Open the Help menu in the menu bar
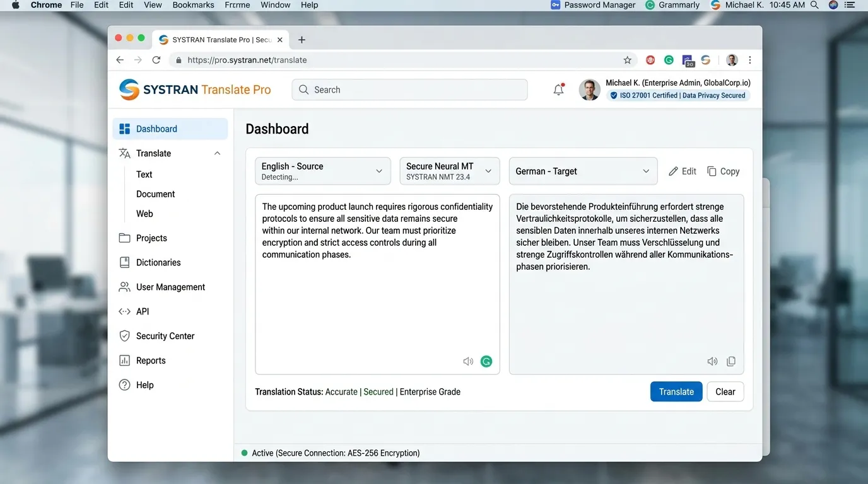This screenshot has height=484, width=868. tap(309, 5)
